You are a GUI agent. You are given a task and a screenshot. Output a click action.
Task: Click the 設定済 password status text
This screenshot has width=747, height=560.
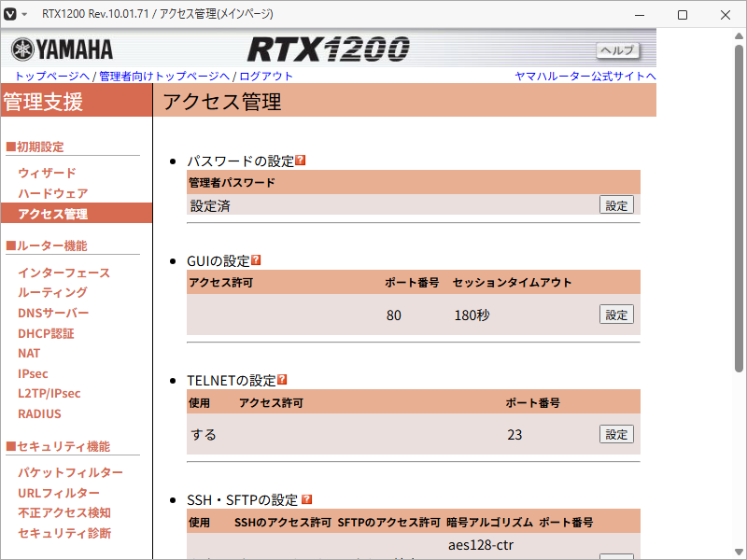pos(210,205)
